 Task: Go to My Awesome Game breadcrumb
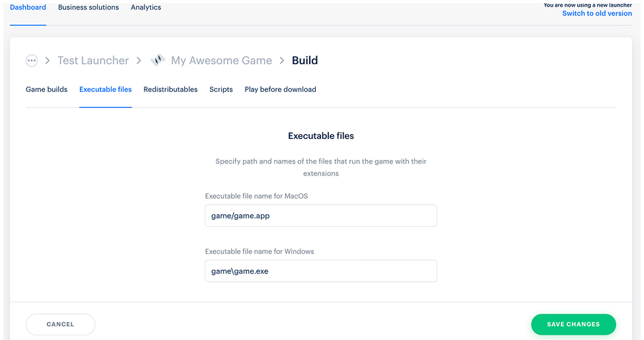tap(221, 60)
